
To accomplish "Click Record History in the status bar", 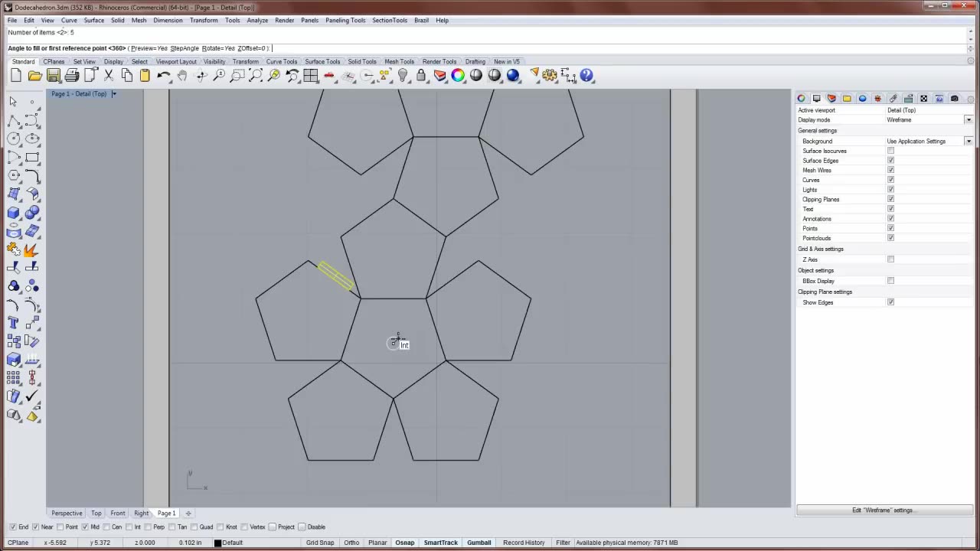I will [x=524, y=543].
